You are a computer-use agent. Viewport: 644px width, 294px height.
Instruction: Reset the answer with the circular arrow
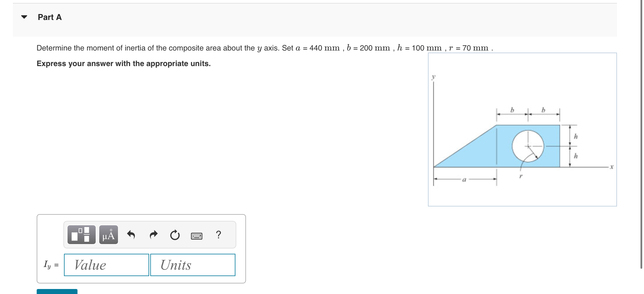(x=174, y=234)
